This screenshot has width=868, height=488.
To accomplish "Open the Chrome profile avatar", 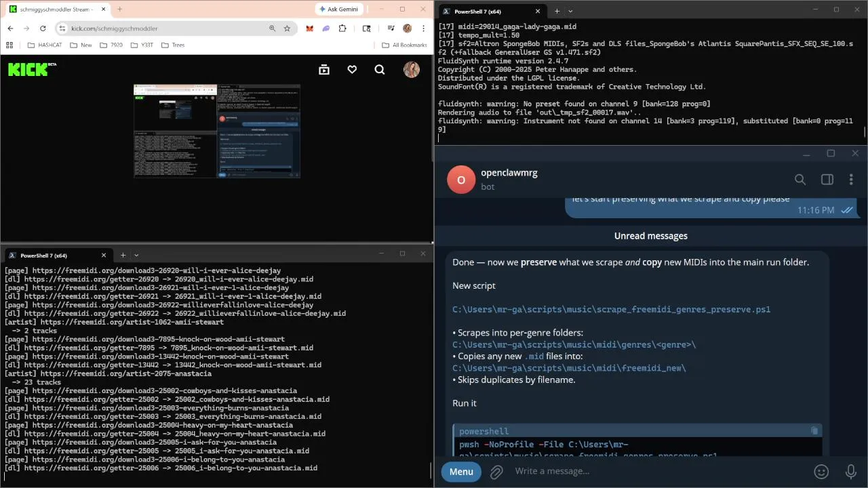I will point(407,28).
